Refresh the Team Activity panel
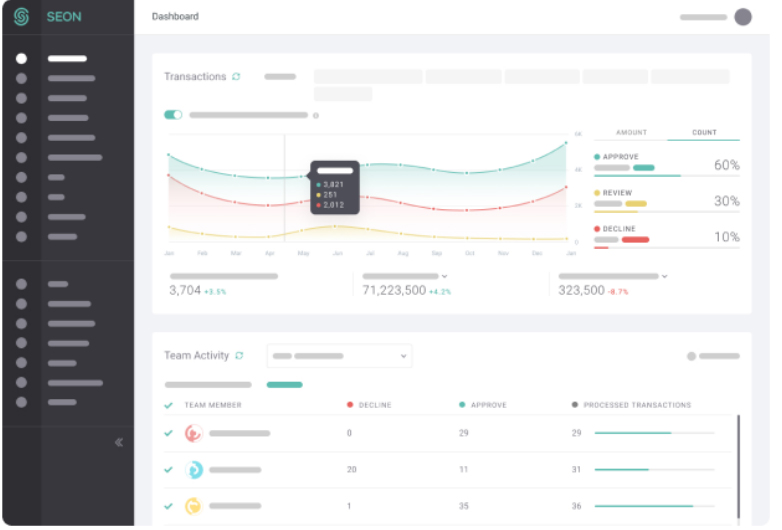 pyautogui.click(x=239, y=355)
